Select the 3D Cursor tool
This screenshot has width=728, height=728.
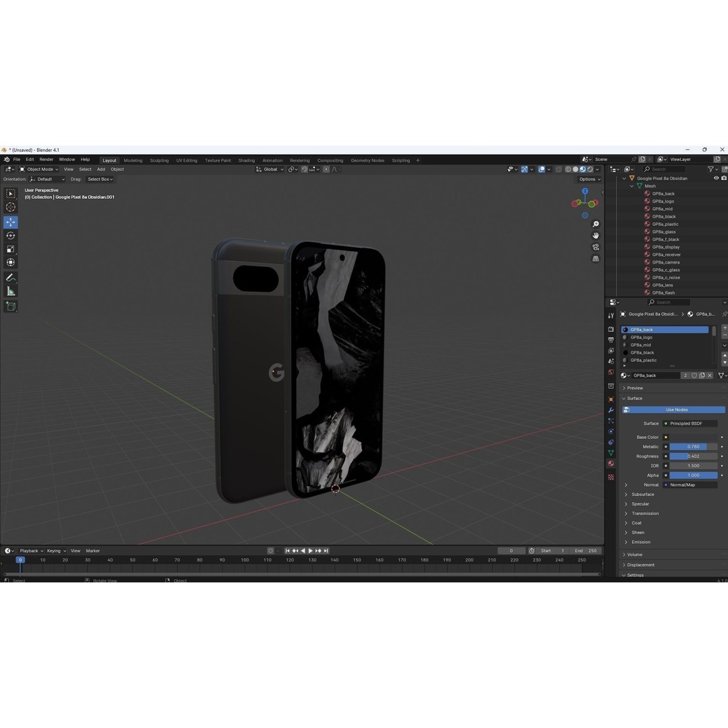tap(11, 207)
